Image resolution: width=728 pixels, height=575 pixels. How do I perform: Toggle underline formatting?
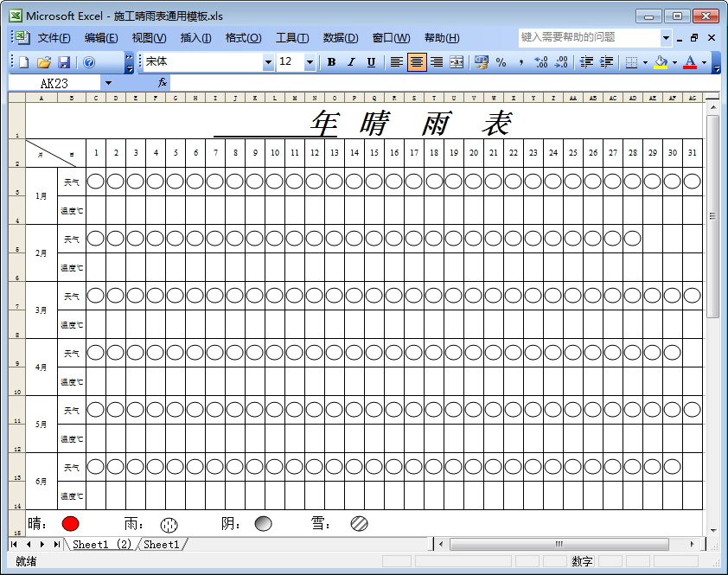pos(371,62)
